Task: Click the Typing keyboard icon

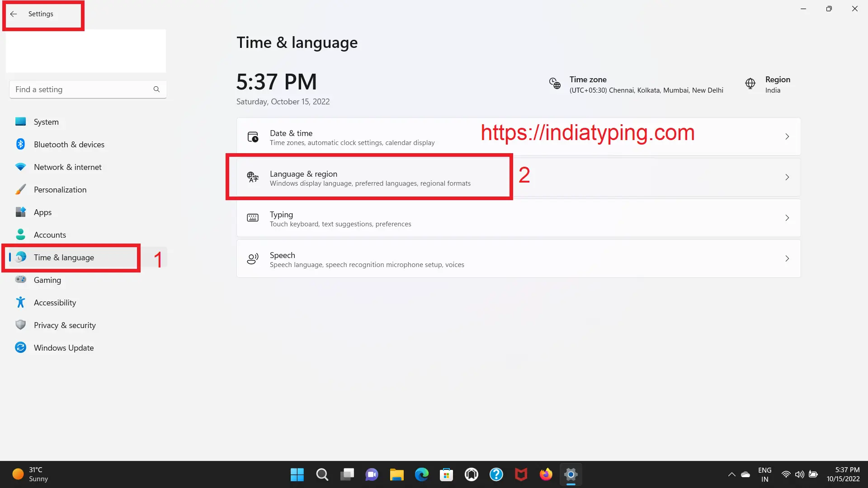Action: (x=253, y=218)
